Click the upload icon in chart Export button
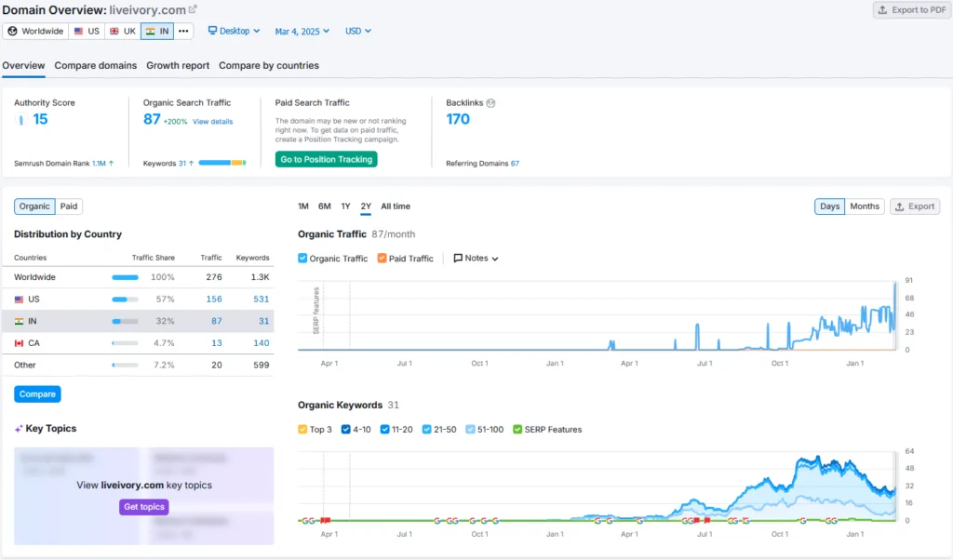Image resolution: width=953 pixels, height=560 pixels. (900, 207)
